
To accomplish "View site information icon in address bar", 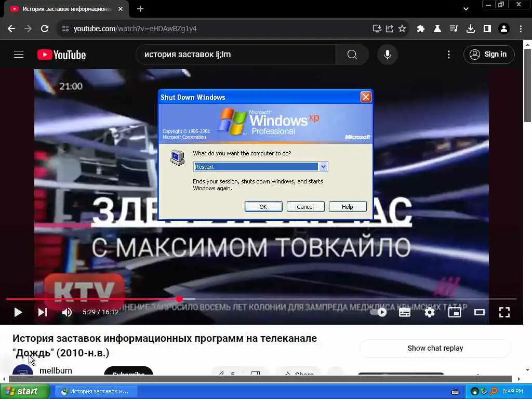I will pyautogui.click(x=65, y=29).
